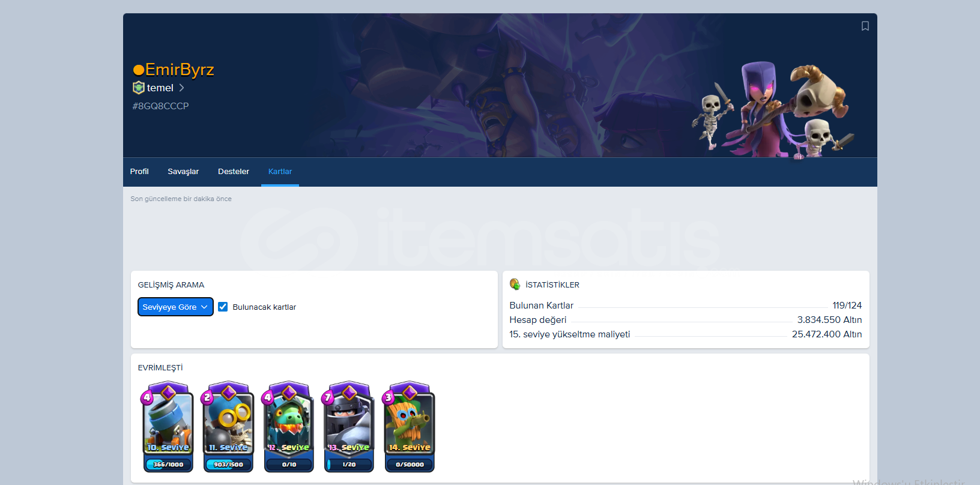This screenshot has height=485, width=980.
Task: Click the Son güncelleme bir dakika önce text
Action: [x=181, y=199]
